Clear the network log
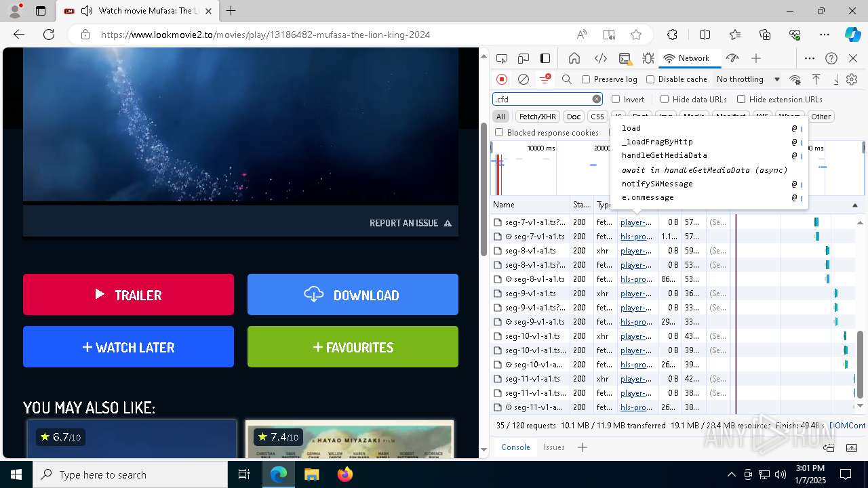 (524, 79)
